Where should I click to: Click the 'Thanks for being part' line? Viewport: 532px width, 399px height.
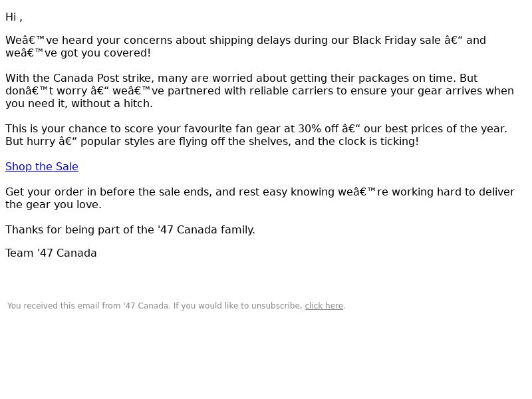(130, 230)
